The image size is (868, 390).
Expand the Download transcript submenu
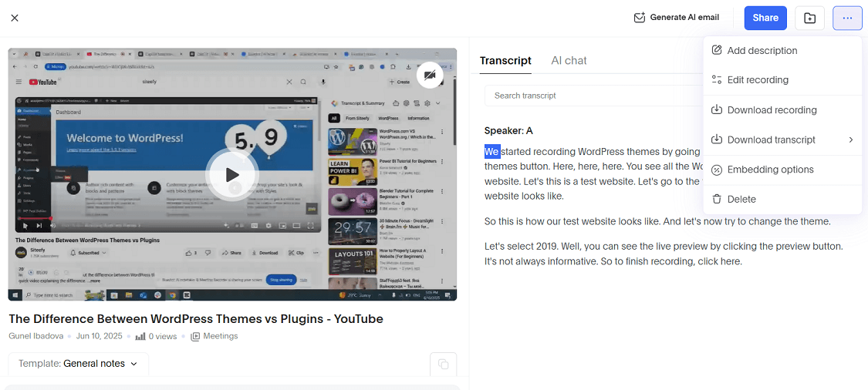782,140
